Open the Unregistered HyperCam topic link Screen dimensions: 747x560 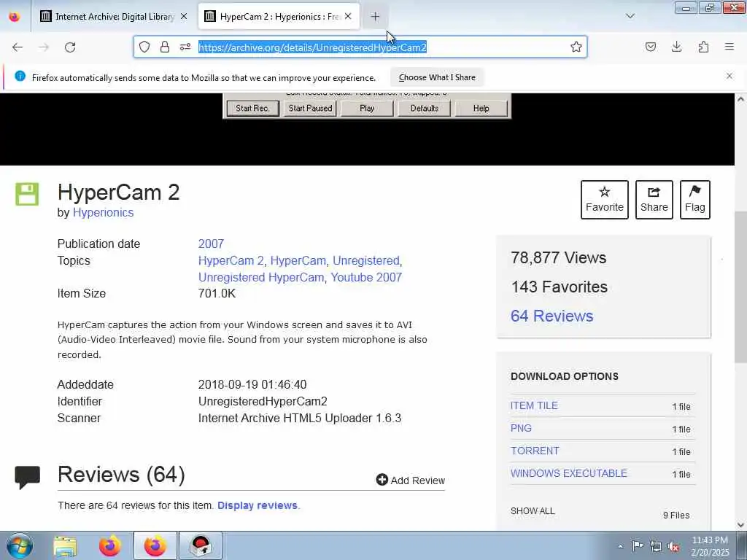tap(261, 277)
